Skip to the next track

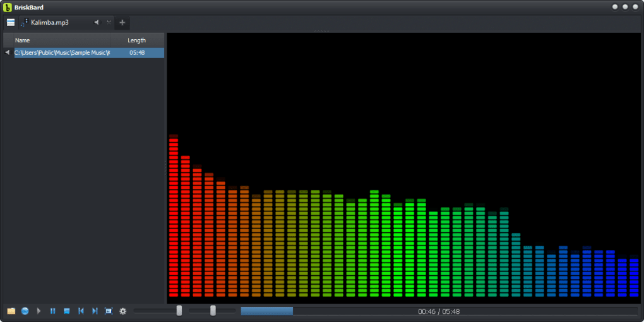[x=95, y=311]
